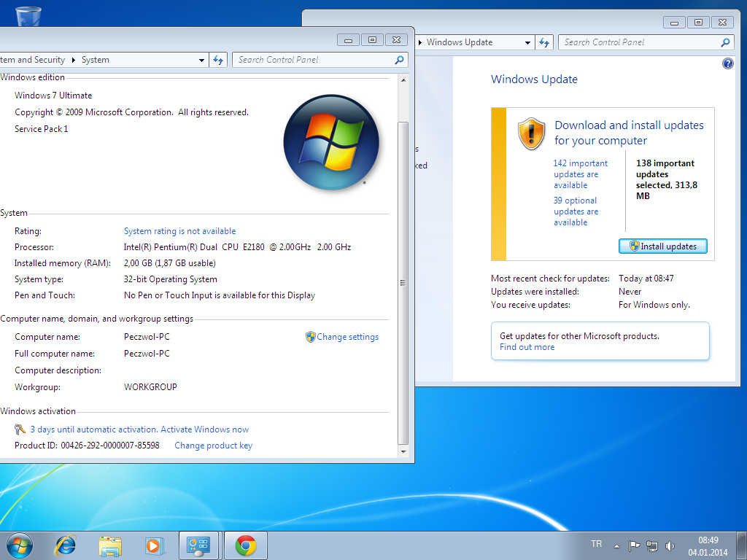Viewport: 747px width, 560px height.
Task: Expand the Windows Update address bar dropdown
Action: (527, 43)
